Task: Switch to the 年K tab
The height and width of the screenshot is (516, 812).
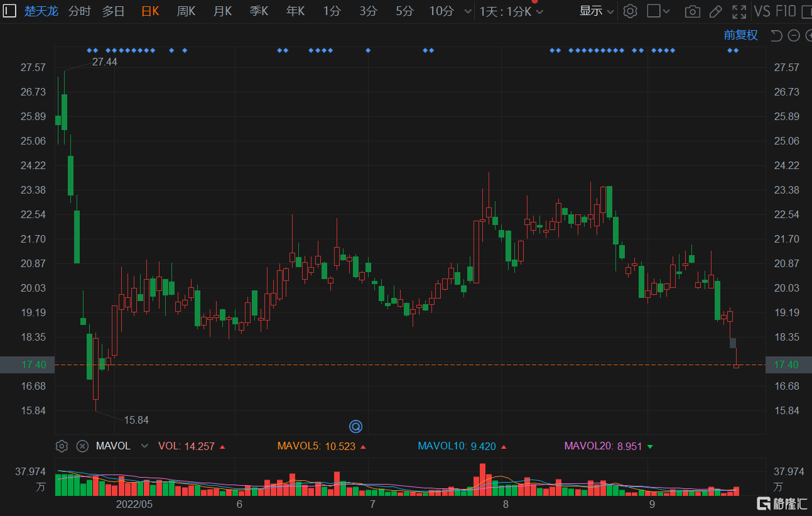Action: coord(295,11)
